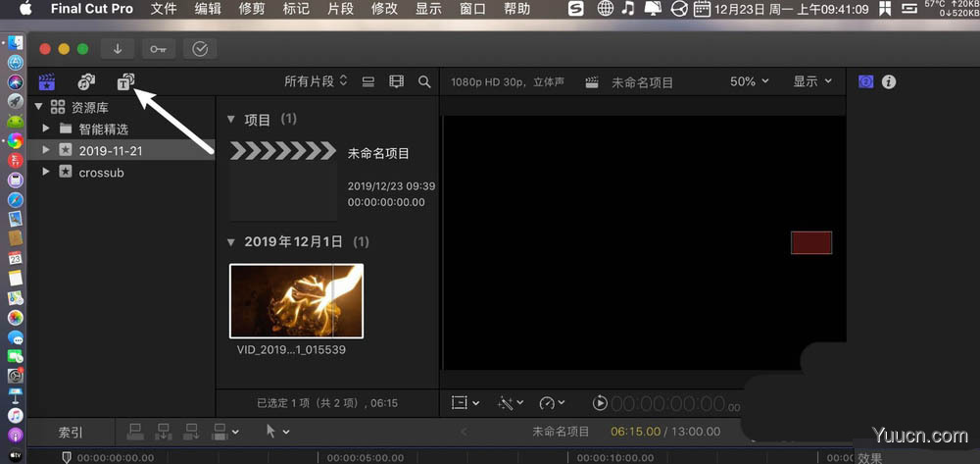Collapse the 资源库 library disclosure triangle
The width and height of the screenshot is (980, 464).
(x=39, y=108)
